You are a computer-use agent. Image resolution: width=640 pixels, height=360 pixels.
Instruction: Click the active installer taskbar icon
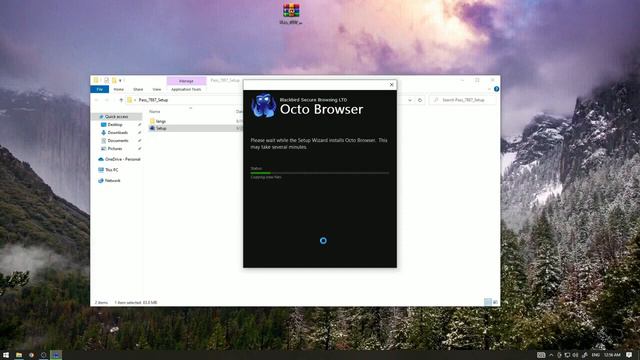(x=56, y=355)
